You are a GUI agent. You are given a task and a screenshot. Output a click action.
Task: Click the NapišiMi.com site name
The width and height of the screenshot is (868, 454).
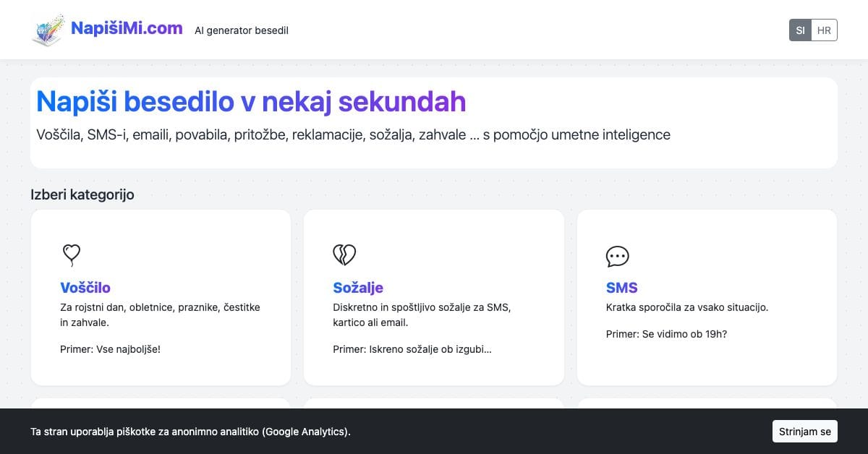tap(127, 28)
